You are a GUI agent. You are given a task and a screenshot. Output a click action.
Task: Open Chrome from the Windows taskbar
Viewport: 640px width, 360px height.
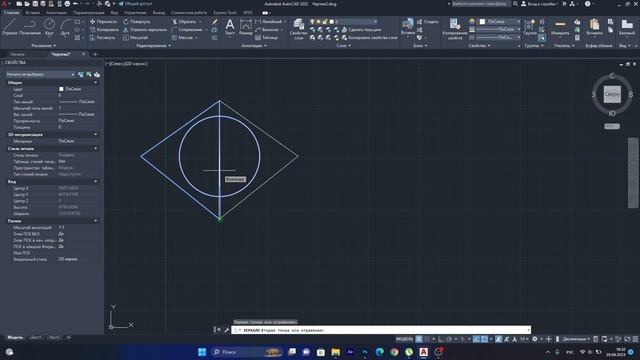[x=394, y=352]
